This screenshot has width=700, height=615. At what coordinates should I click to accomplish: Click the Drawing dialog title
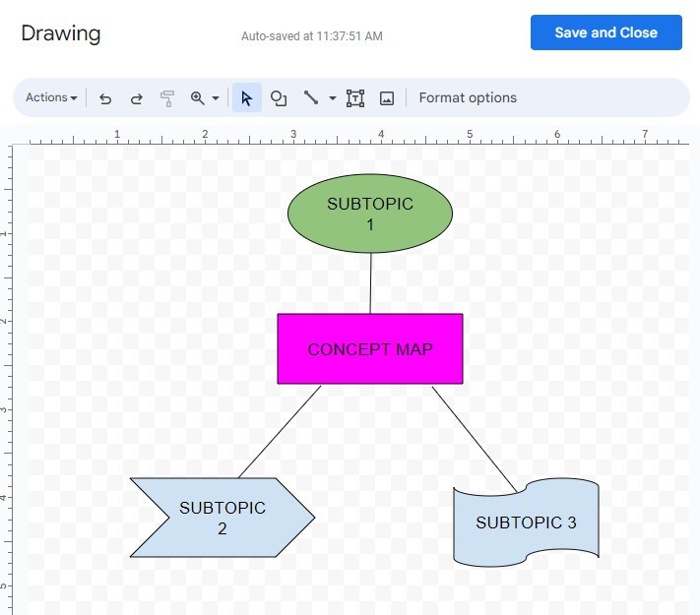click(61, 33)
